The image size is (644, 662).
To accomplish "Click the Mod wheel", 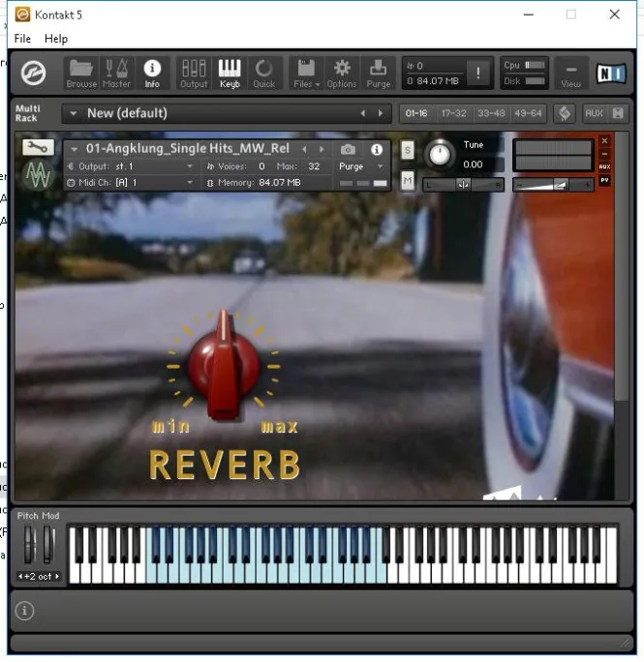I will [x=47, y=545].
